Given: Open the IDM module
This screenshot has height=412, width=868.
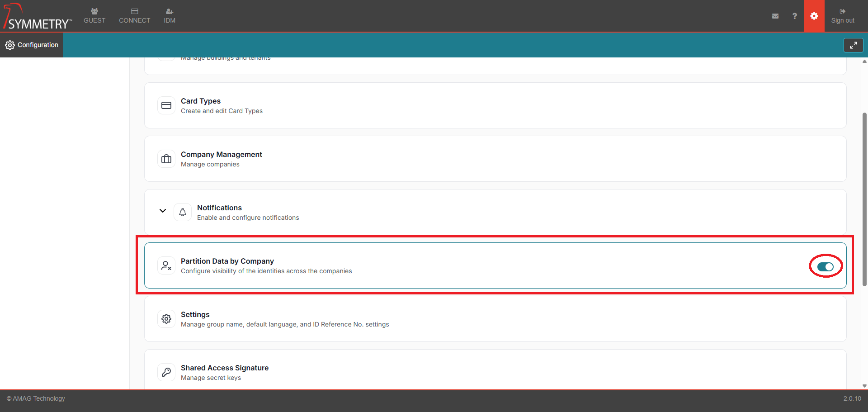Looking at the screenshot, I should (170, 16).
